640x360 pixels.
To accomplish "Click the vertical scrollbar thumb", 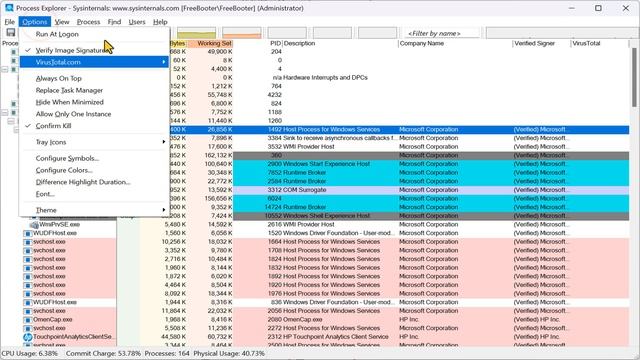I will pyautogui.click(x=634, y=77).
